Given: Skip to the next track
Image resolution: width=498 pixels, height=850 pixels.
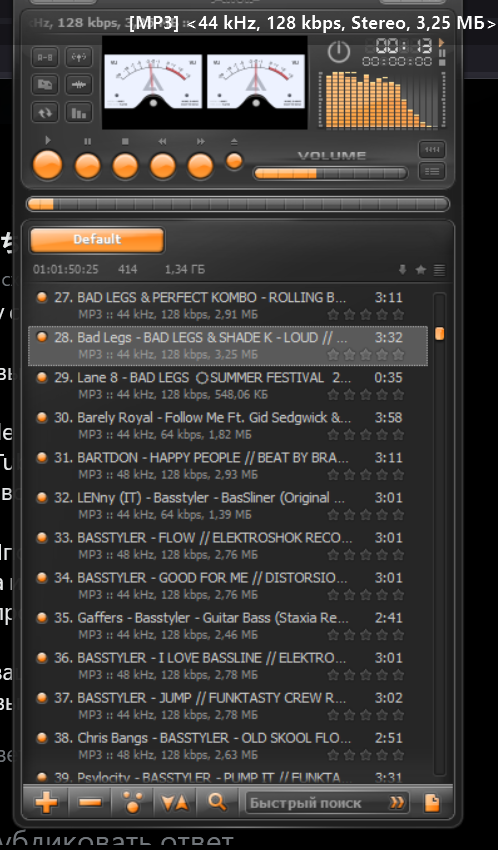Looking at the screenshot, I should [x=201, y=166].
